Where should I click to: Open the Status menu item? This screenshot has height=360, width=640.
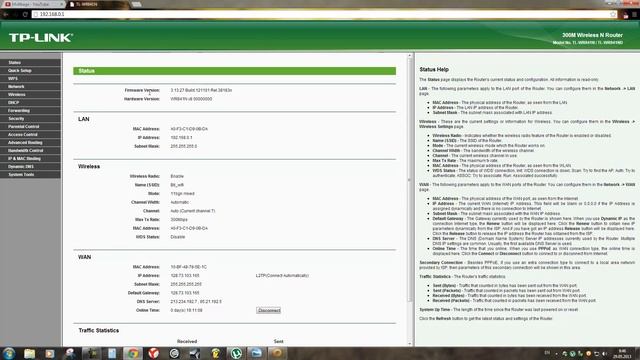click(31, 62)
